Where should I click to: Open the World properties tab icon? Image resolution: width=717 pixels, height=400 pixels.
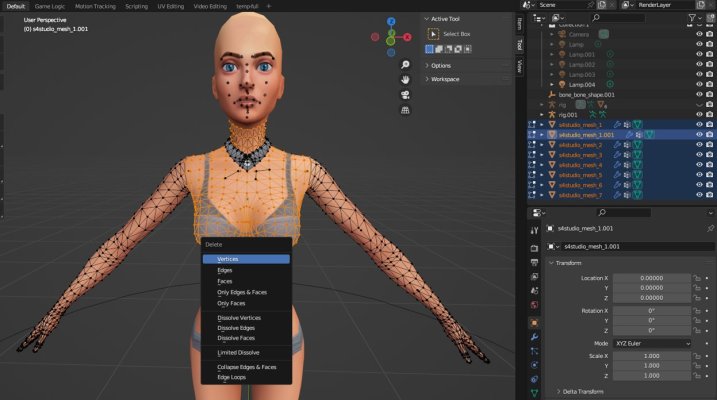(534, 305)
